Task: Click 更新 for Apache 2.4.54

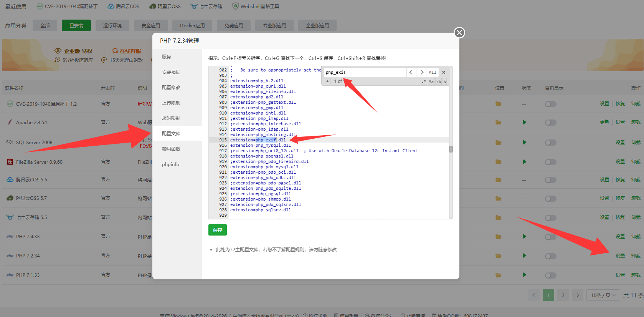Action: coord(604,122)
